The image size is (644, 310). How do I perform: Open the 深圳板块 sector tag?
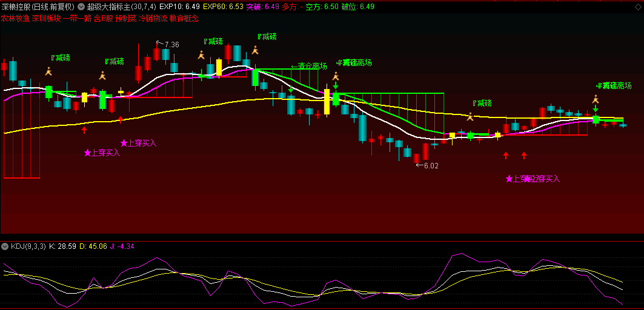coord(45,19)
